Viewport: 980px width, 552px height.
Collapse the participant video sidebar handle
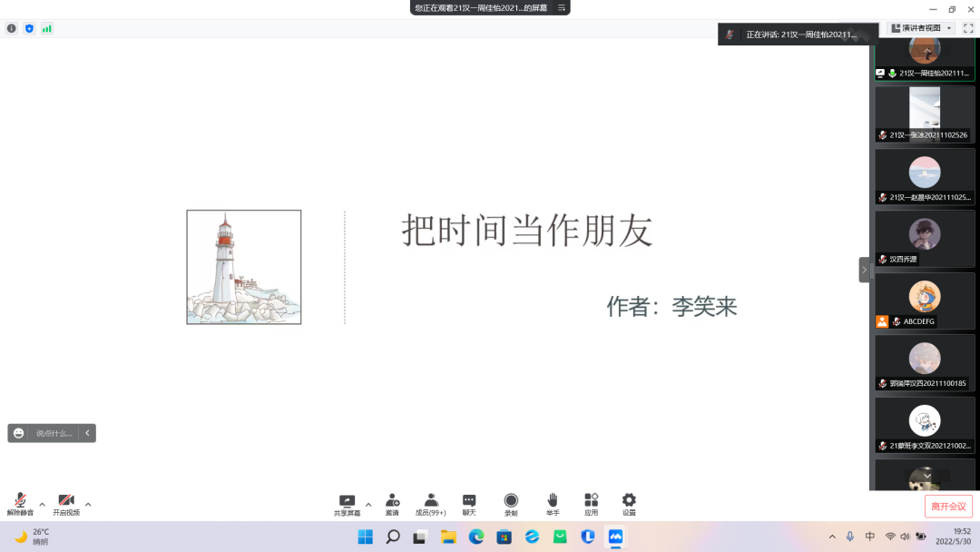(x=864, y=270)
